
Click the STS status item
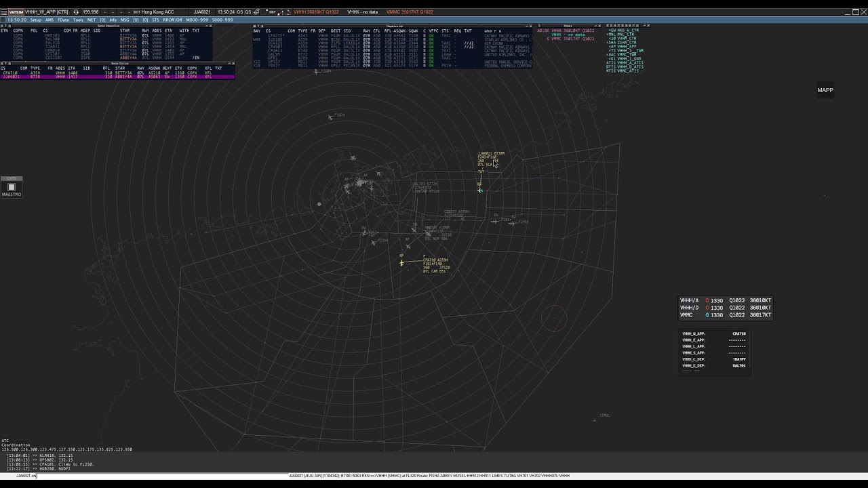[x=155, y=20]
